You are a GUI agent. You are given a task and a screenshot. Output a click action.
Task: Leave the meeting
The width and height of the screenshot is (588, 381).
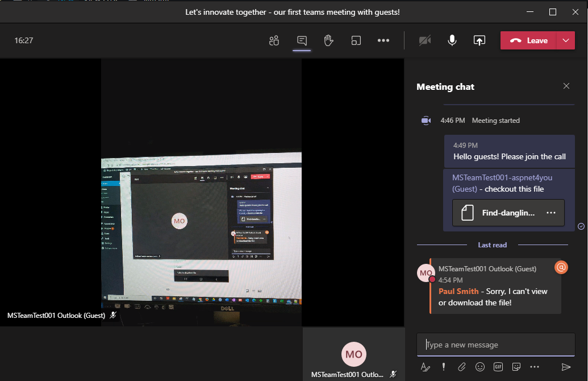coord(529,40)
